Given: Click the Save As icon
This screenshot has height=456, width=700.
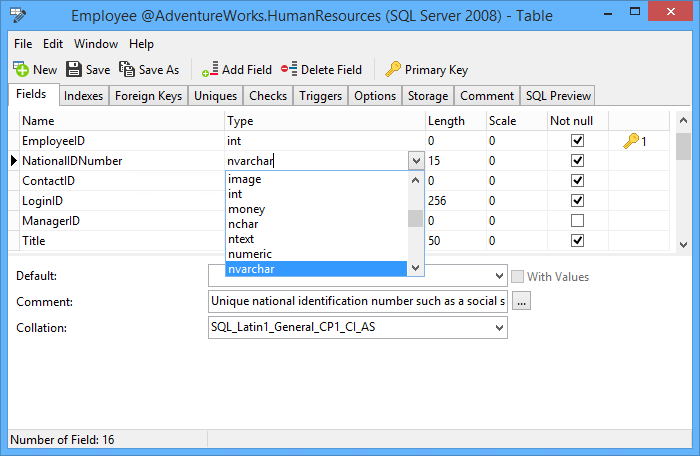Looking at the screenshot, I should [127, 69].
